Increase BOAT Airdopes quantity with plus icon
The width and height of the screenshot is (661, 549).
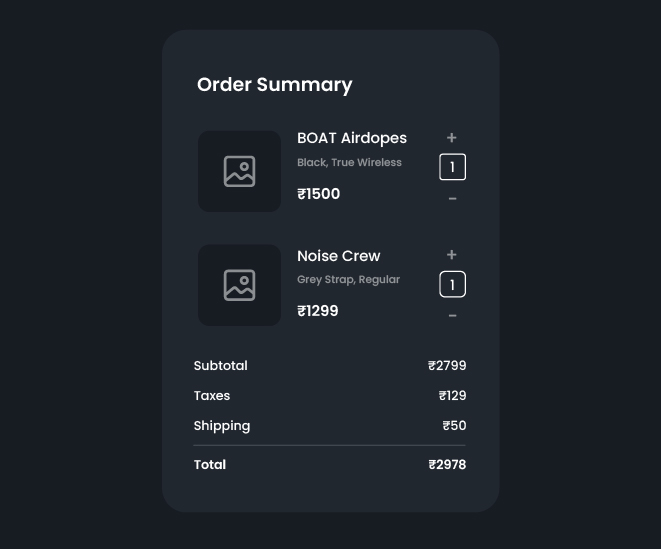click(x=452, y=138)
